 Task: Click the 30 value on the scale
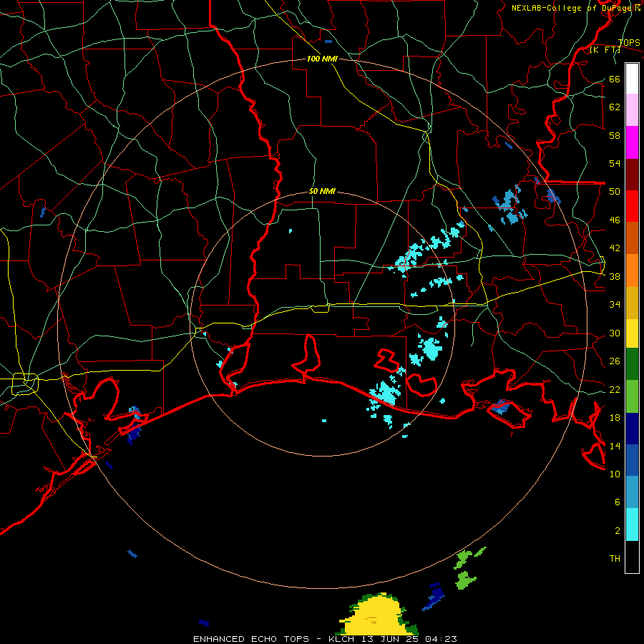click(615, 333)
